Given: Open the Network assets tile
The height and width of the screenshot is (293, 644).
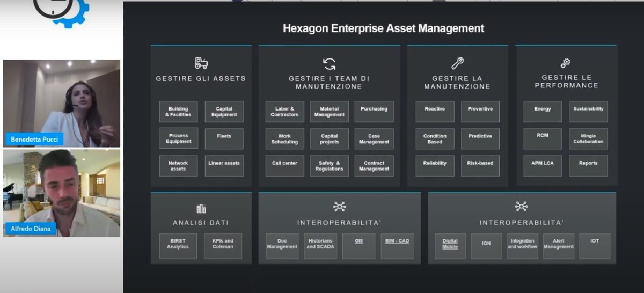Looking at the screenshot, I should (178, 166).
